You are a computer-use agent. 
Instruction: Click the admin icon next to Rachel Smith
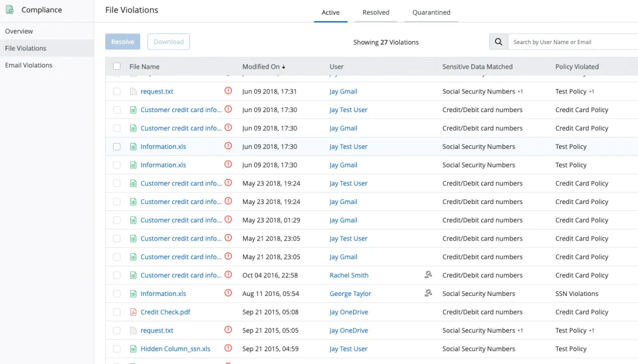[x=428, y=275]
